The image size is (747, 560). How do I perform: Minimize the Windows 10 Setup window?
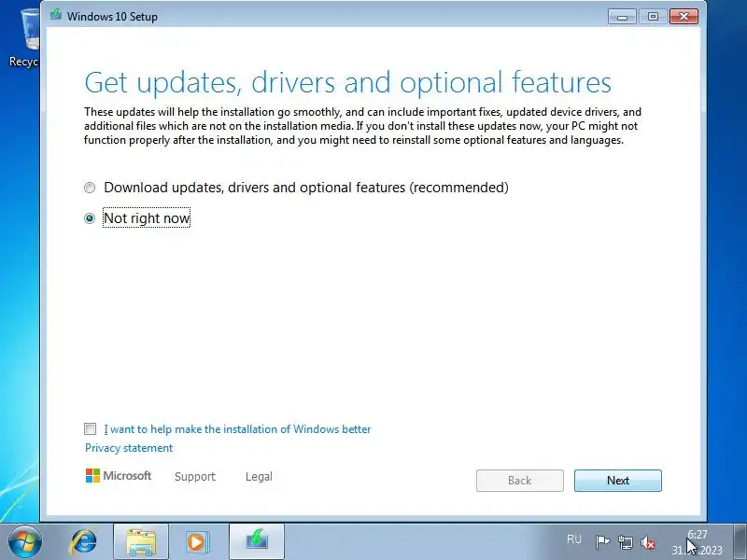point(622,17)
